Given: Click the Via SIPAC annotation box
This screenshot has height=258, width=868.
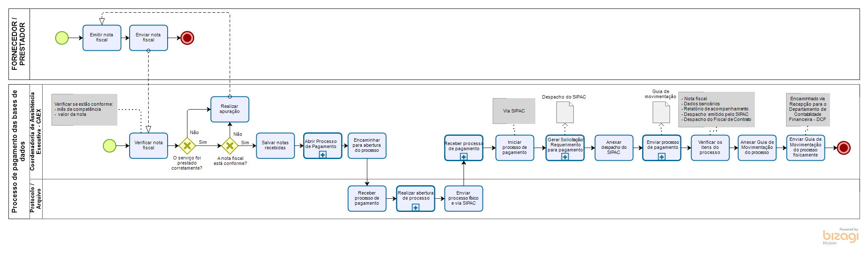Looking at the screenshot, I should pos(514,111).
